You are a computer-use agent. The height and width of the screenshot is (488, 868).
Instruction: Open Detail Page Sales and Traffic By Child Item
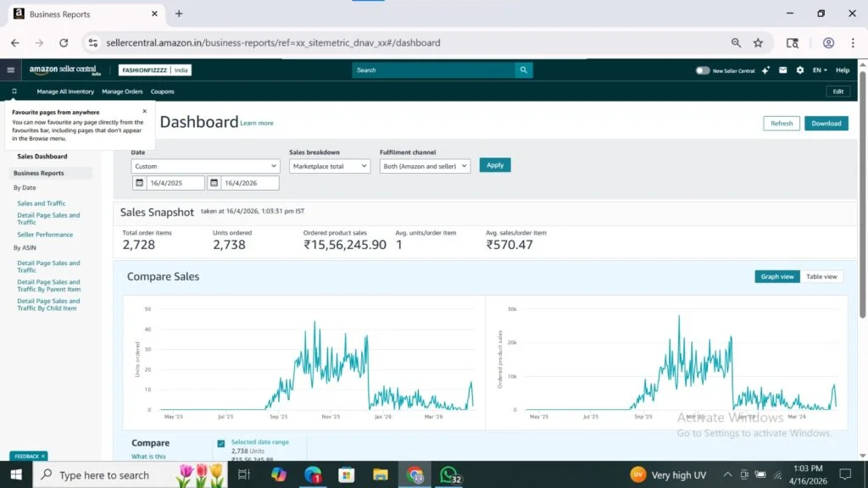[x=48, y=304]
